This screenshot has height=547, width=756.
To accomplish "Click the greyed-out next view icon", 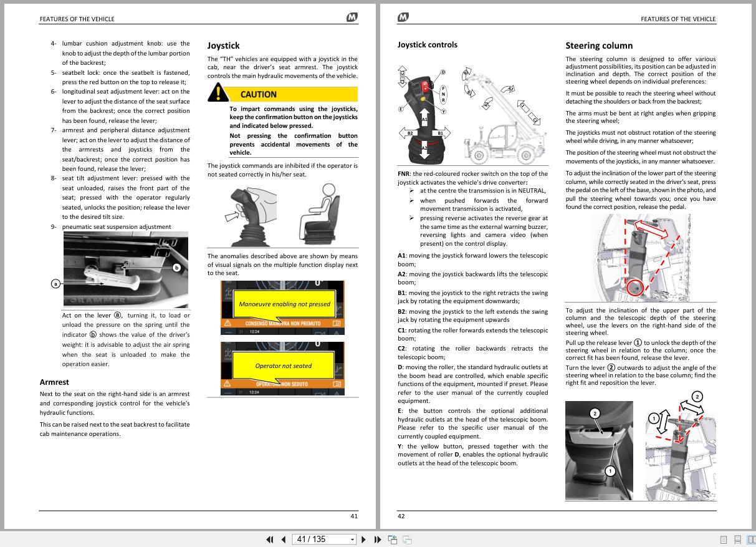I will 407,540.
